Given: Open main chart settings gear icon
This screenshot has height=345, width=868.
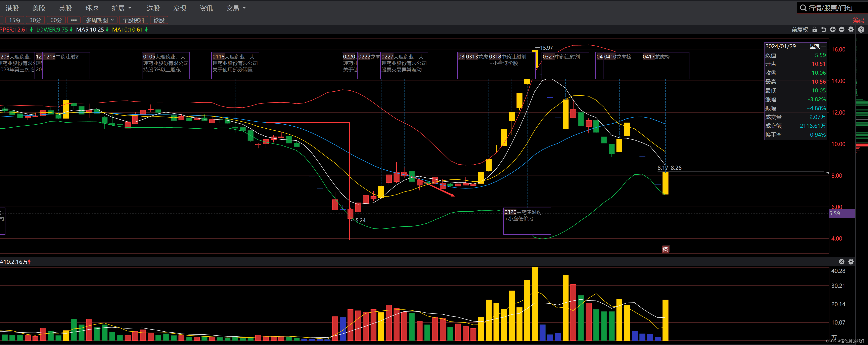Looking at the screenshot, I should click(851, 30).
